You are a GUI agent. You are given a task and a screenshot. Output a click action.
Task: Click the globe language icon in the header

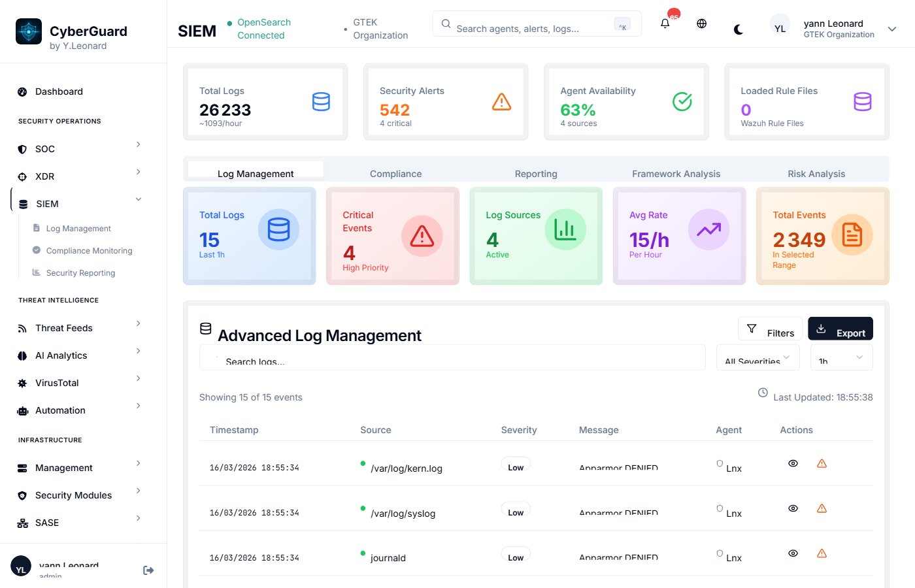[701, 23]
